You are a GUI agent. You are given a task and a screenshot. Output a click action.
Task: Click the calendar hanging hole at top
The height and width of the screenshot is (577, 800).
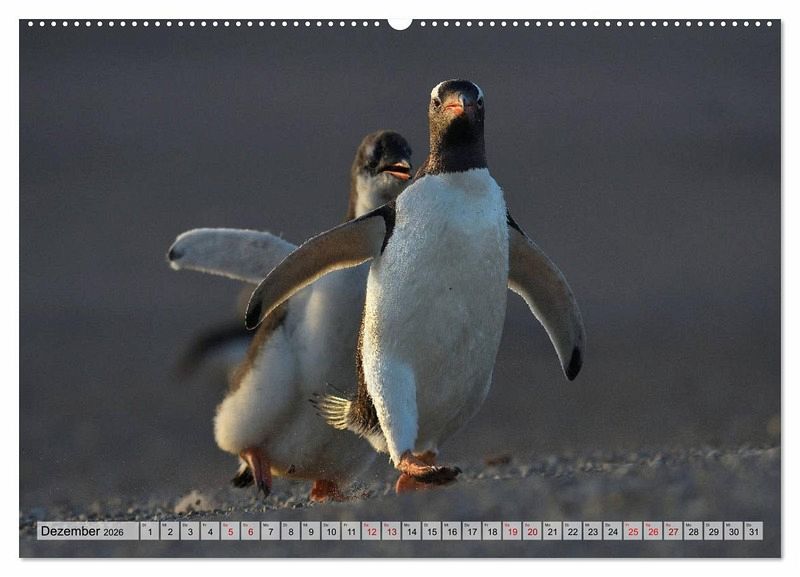click(x=400, y=22)
